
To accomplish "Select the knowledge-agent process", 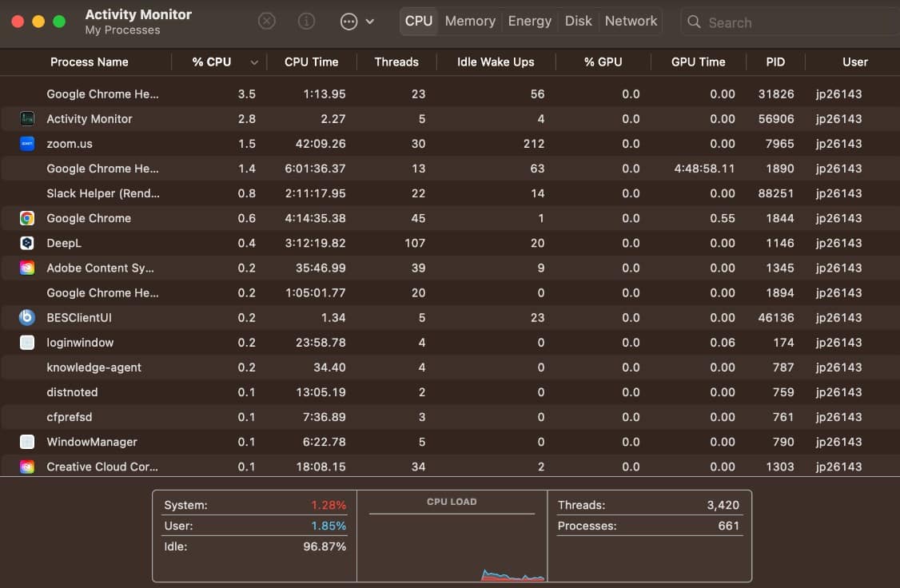I will [94, 367].
